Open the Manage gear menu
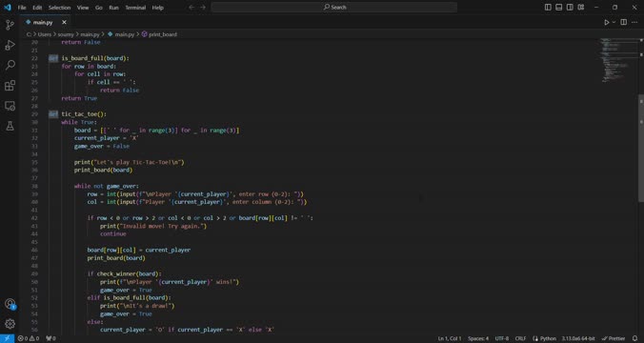Screen dimensions: 644x343 coord(10,324)
